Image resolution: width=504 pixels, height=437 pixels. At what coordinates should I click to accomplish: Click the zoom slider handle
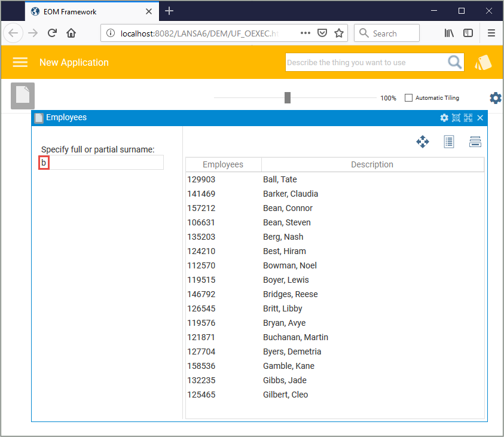288,98
